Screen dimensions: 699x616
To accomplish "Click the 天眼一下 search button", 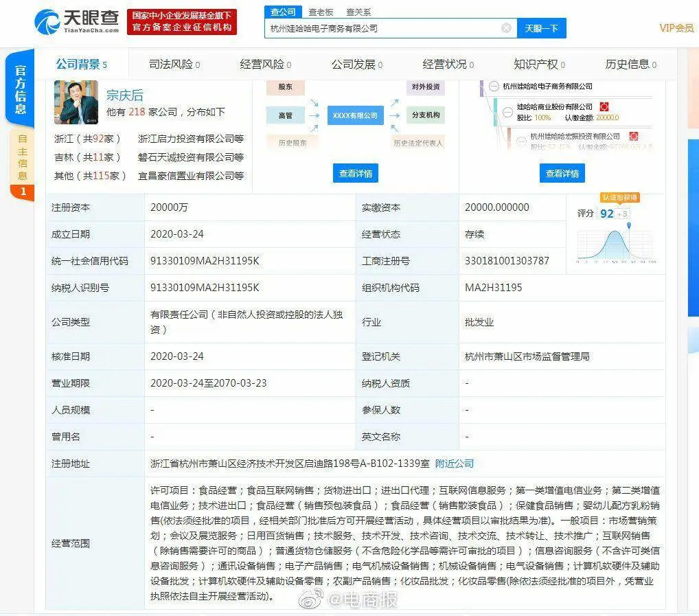I will point(541,28).
